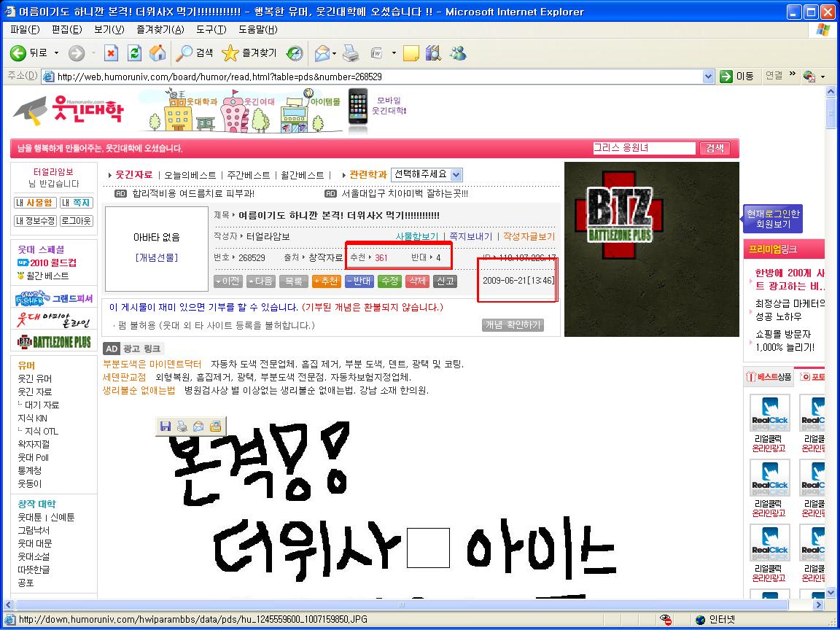Open the Back button history dropdown arrow
This screenshot has width=840, height=630.
[56, 53]
